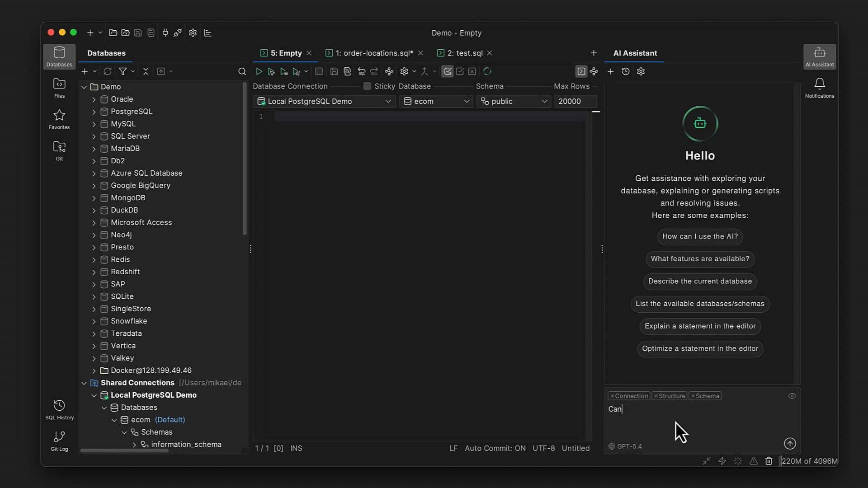Click the AI Assistant icon in right sidebar
The image size is (868, 488).
pyautogui.click(x=819, y=57)
